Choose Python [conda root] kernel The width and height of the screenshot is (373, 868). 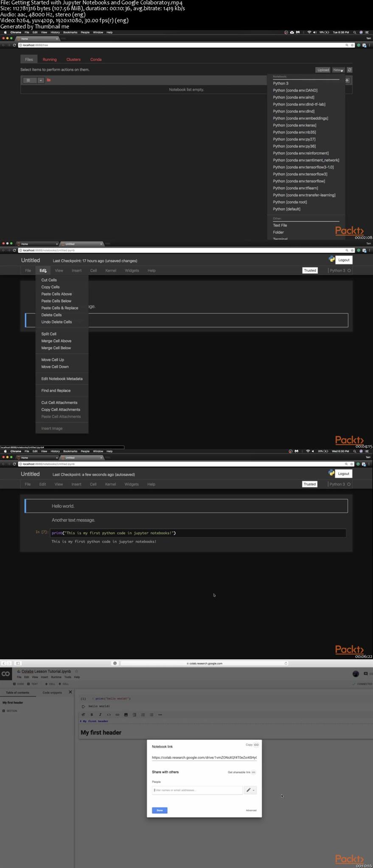290,202
